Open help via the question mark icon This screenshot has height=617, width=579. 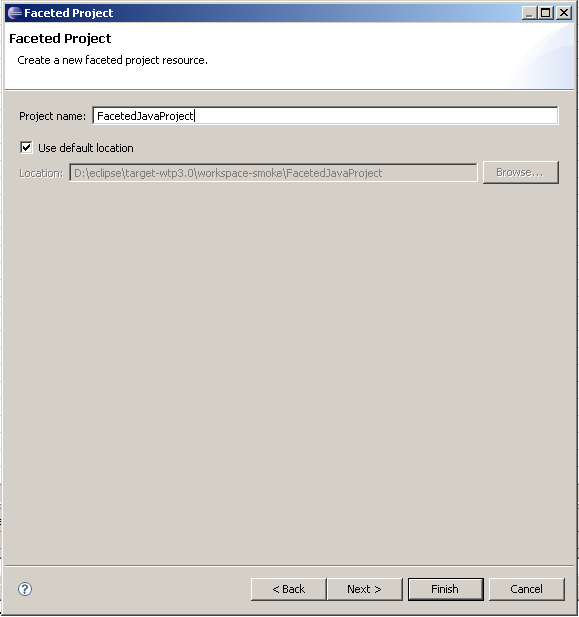(x=25, y=589)
